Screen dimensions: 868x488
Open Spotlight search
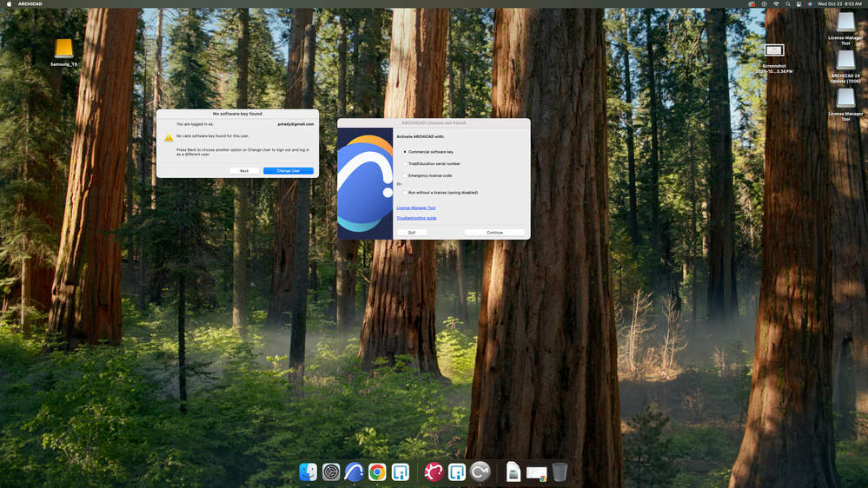tap(788, 3)
